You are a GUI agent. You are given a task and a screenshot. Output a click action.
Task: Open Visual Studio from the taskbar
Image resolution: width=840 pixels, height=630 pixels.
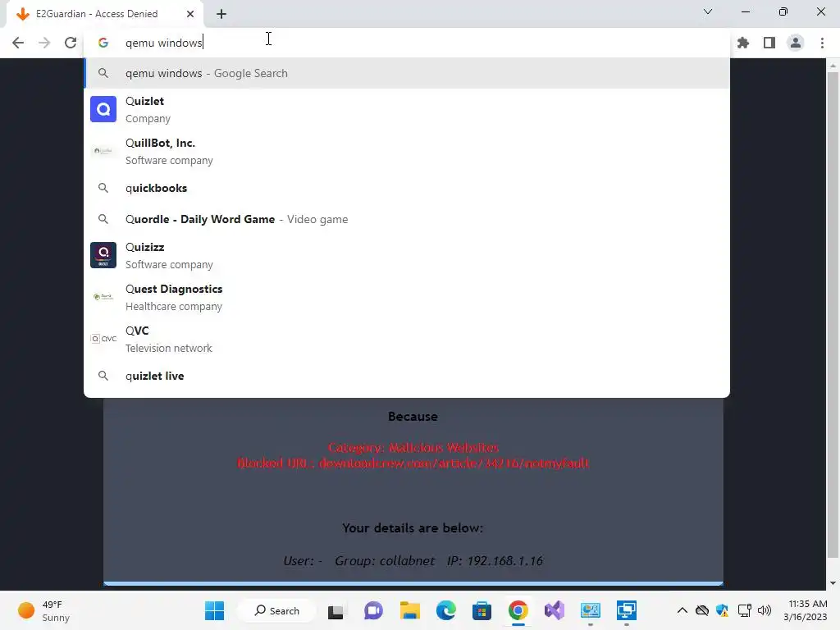click(555, 610)
